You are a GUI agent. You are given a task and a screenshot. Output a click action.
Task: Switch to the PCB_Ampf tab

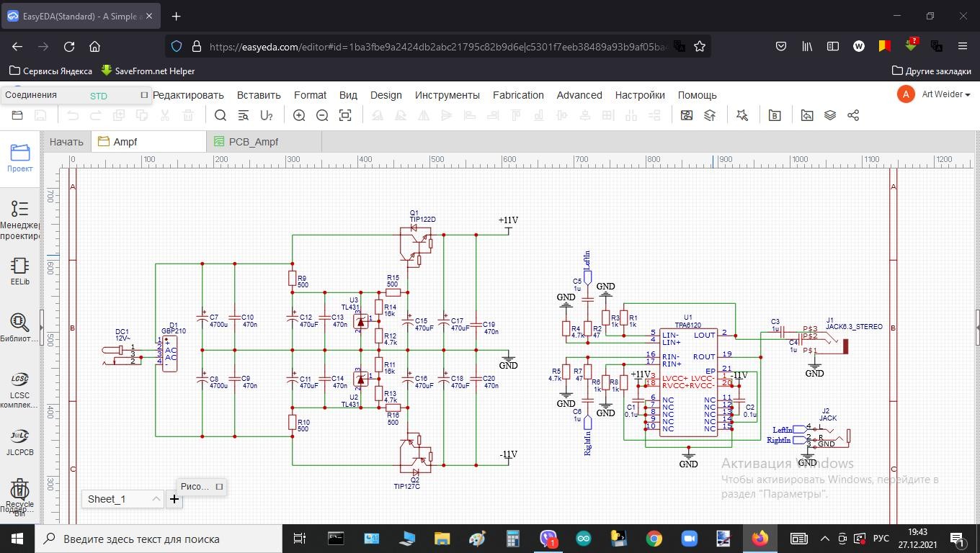tap(253, 142)
